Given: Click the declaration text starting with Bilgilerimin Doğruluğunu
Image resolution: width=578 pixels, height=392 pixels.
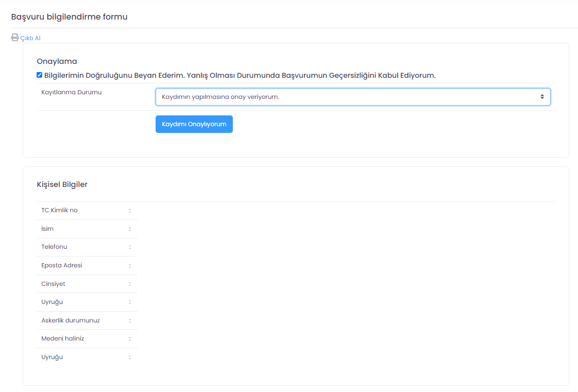Looking at the screenshot, I should [x=240, y=75].
